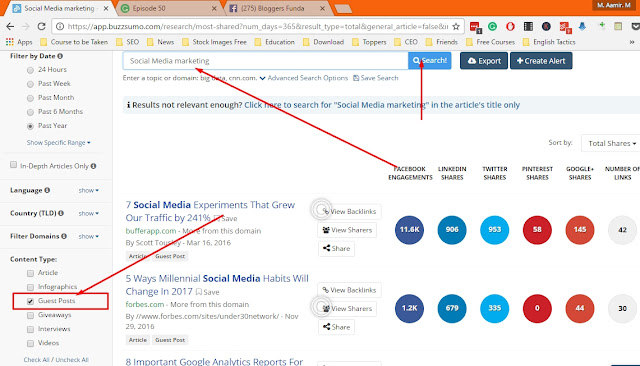Select the Past Year radio button

point(30,126)
